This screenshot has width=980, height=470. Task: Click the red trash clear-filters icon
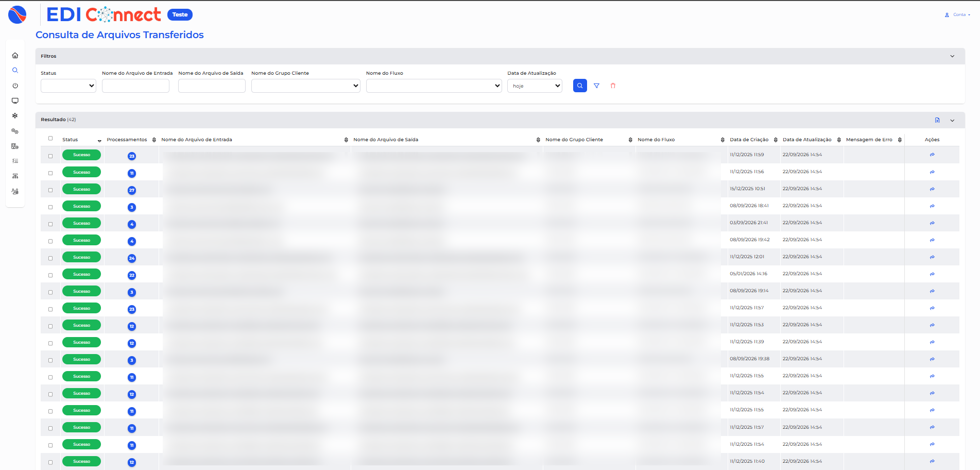tap(613, 86)
